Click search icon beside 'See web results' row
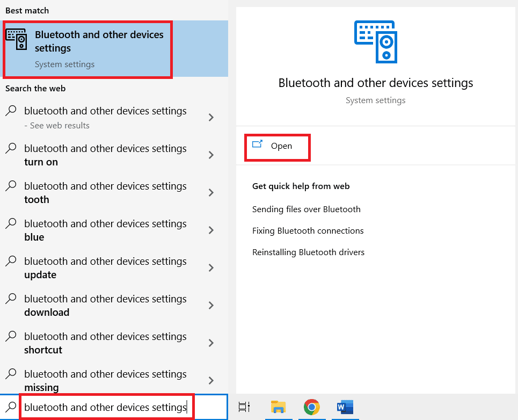This screenshot has height=420, width=518. pos(11,110)
